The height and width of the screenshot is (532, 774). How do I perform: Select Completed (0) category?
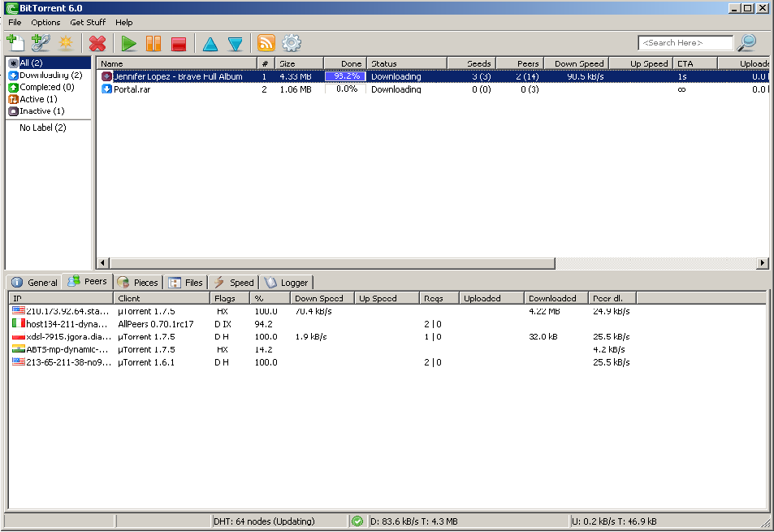tap(49, 88)
